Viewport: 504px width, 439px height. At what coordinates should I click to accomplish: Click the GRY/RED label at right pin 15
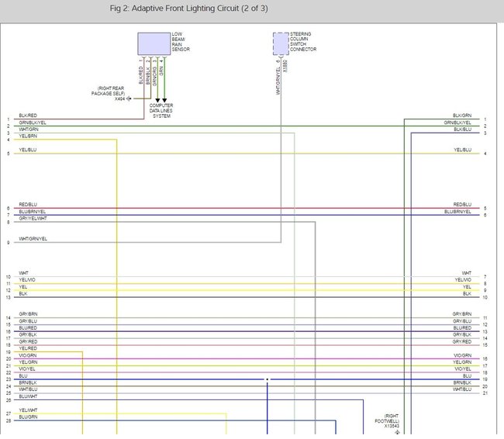462,341
